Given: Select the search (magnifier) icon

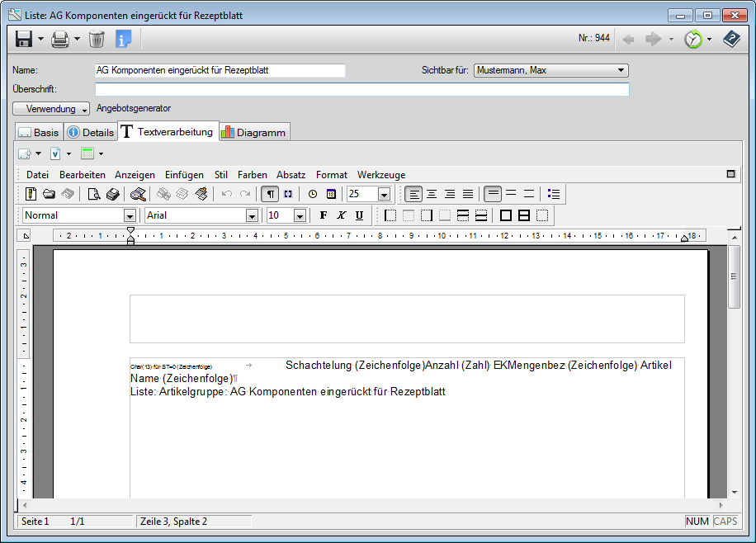Looking at the screenshot, I should point(137,194).
